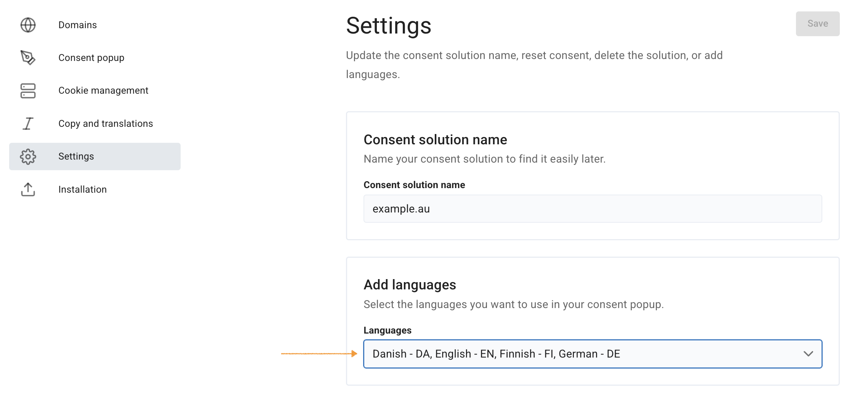Open the Domains menu item

[77, 25]
